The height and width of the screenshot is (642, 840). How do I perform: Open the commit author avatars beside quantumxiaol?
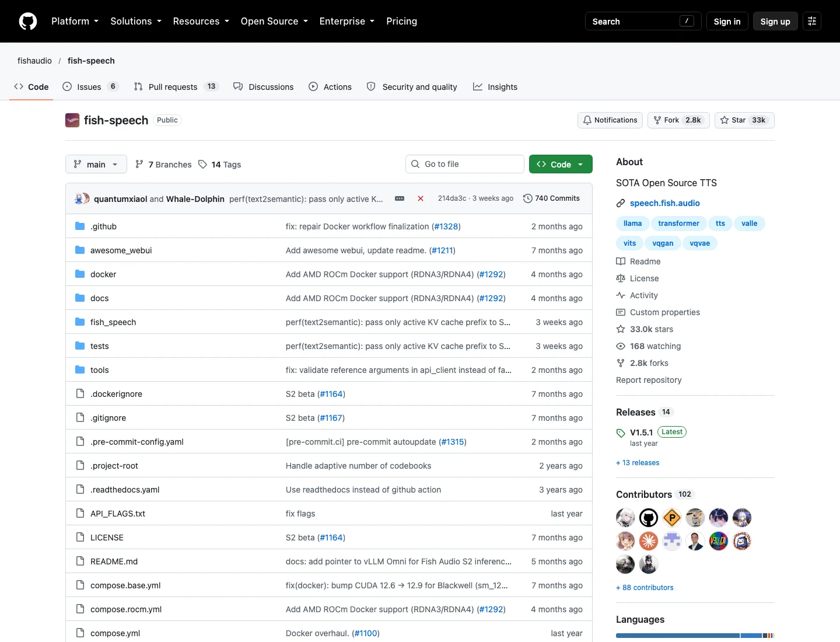point(82,198)
